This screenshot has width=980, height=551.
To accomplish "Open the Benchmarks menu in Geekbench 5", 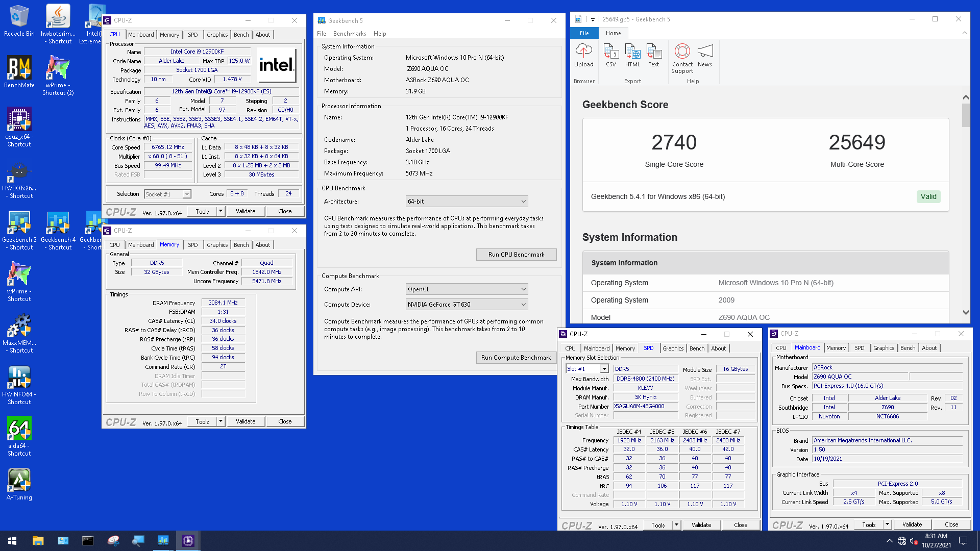I will (x=350, y=34).
